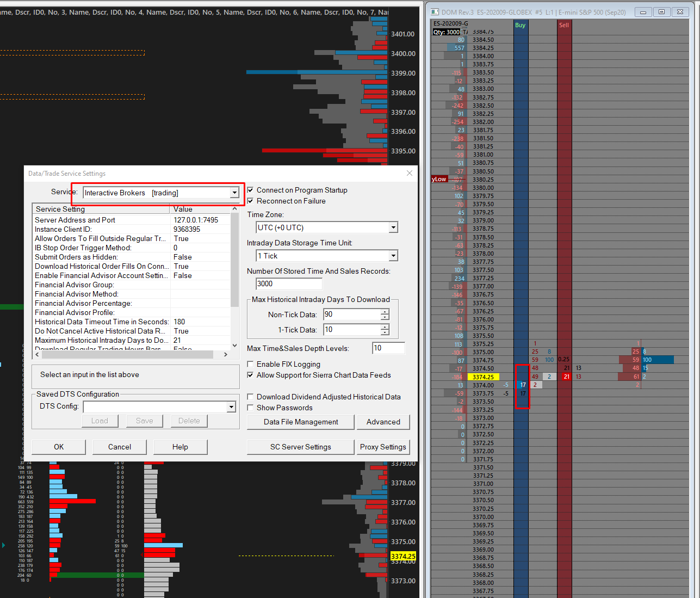Viewport: 700px width, 598px height.
Task: Maximize the DOM window
Action: coord(661,12)
